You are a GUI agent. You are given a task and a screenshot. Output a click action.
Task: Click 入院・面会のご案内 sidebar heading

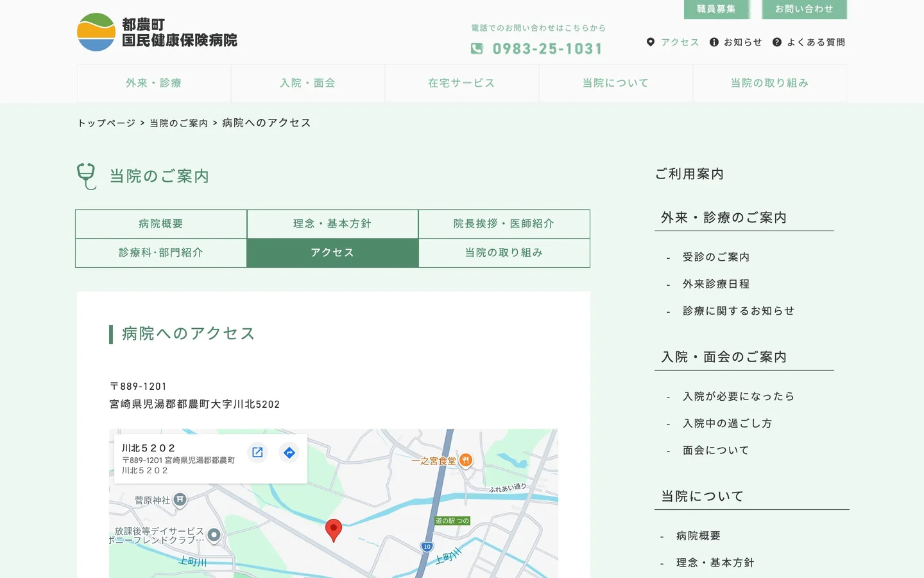pos(724,357)
